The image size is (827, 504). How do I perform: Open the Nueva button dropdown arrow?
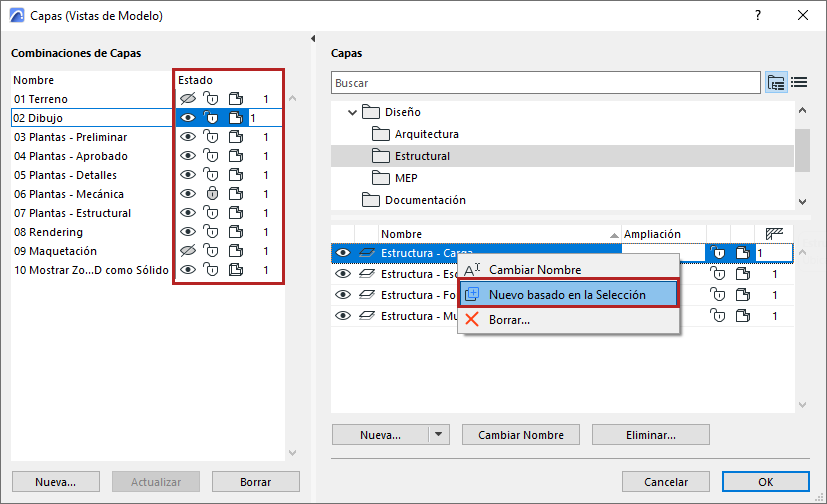tap(438, 435)
